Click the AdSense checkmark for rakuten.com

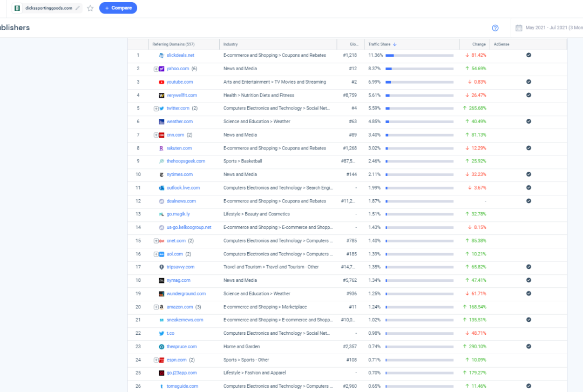coord(528,148)
